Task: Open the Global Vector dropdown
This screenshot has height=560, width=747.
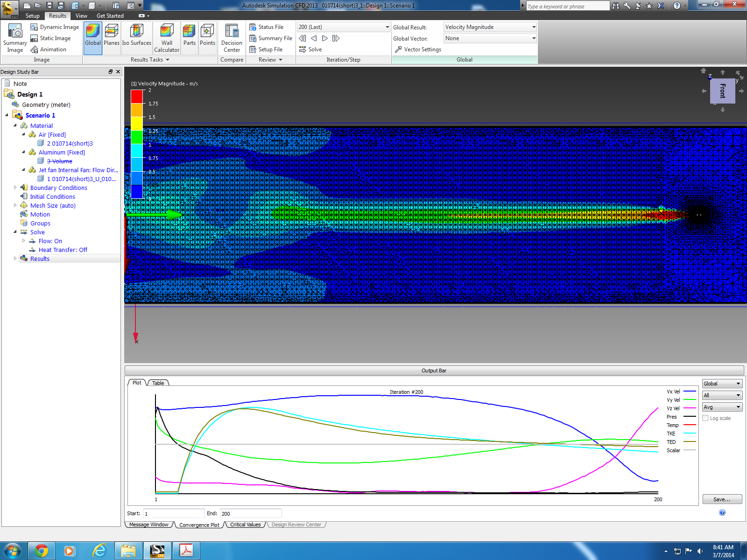Action: coord(490,38)
